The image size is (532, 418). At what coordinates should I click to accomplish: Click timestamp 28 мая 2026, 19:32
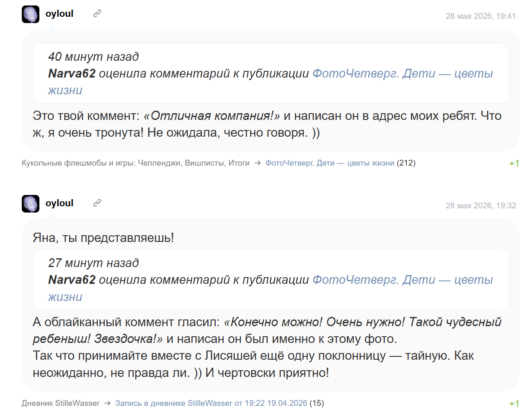pyautogui.click(x=481, y=205)
